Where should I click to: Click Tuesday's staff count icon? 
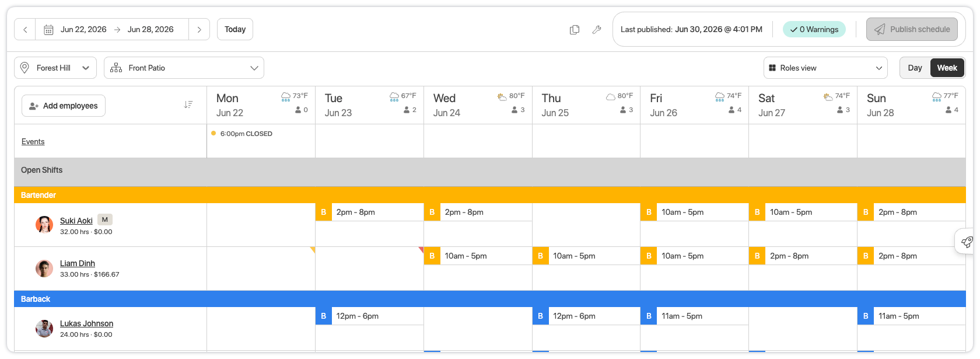[x=407, y=110]
